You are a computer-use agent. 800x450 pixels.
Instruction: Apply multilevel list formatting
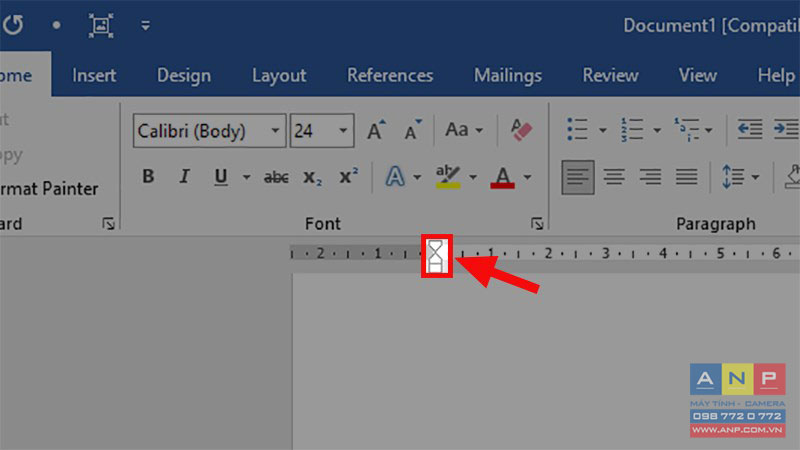coord(687,130)
